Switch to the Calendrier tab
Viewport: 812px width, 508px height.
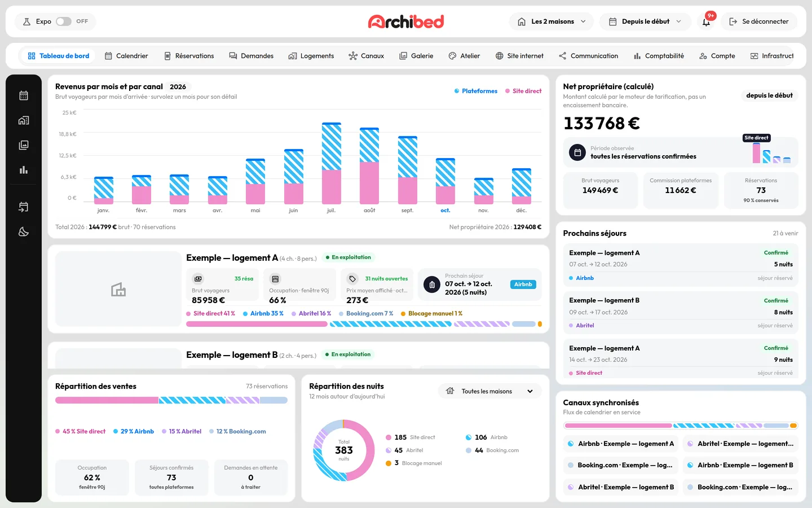126,56
